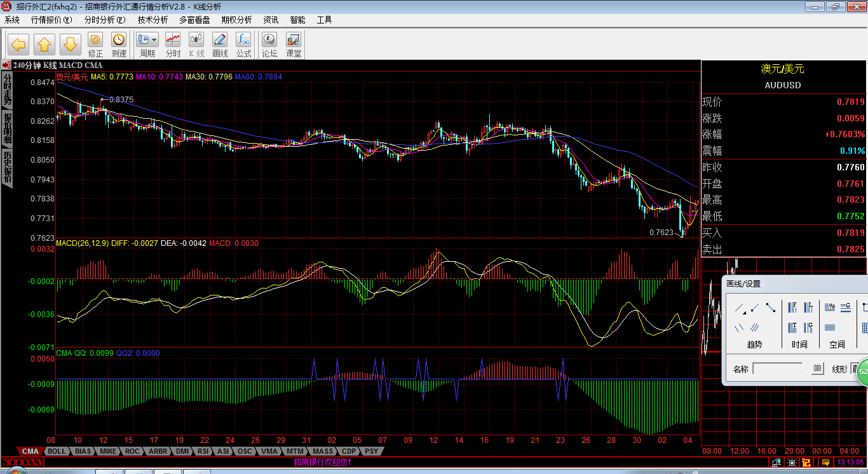Open the 测速 speed test tool
The width and height of the screenshot is (868, 474).
tap(119, 44)
